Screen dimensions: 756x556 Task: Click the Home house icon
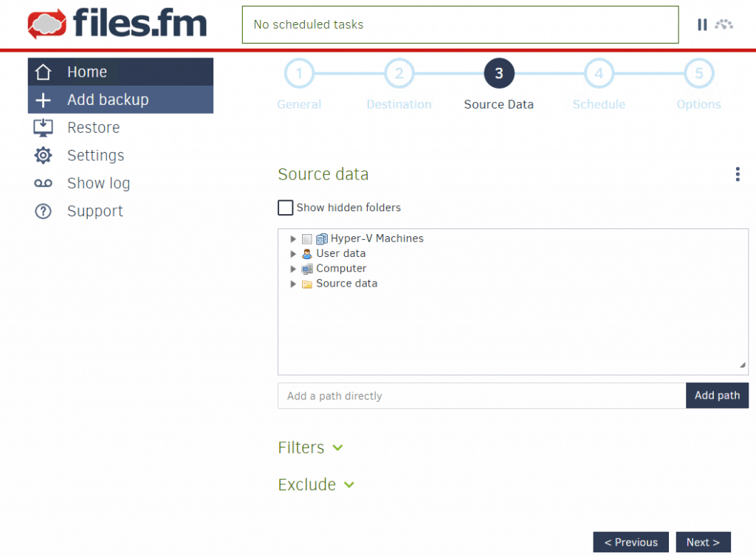click(43, 72)
